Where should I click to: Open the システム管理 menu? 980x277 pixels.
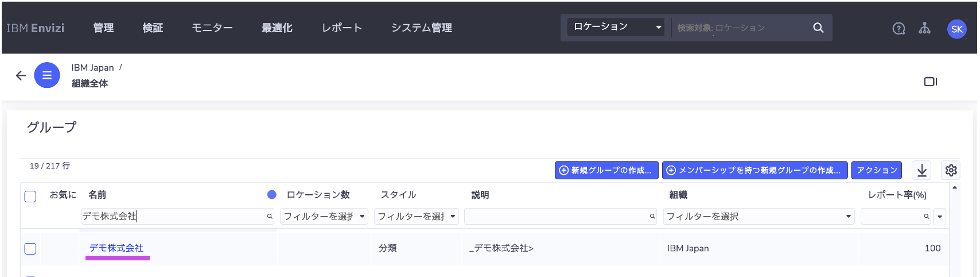(x=422, y=28)
